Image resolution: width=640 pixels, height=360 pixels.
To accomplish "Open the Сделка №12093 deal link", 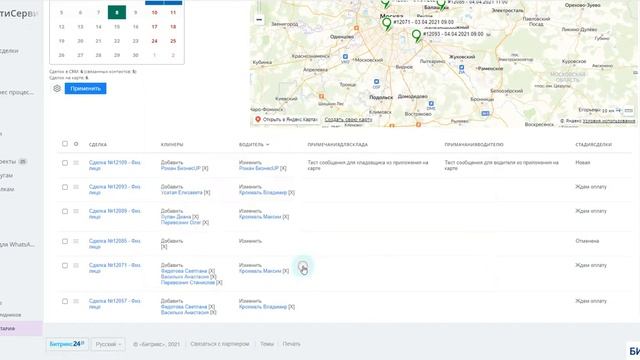I will [115, 189].
